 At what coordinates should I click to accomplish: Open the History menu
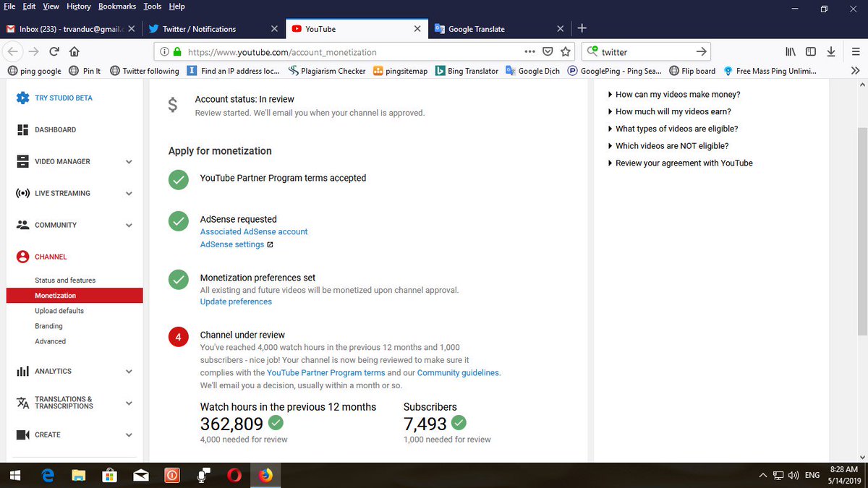tap(79, 7)
